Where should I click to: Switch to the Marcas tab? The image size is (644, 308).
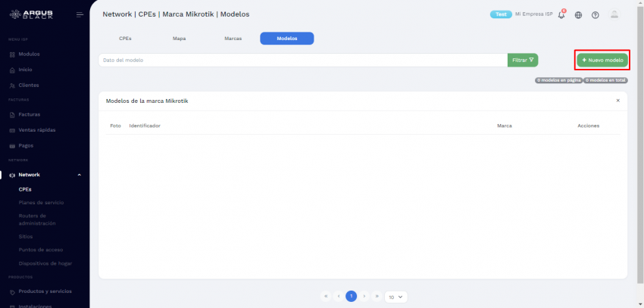(x=233, y=38)
